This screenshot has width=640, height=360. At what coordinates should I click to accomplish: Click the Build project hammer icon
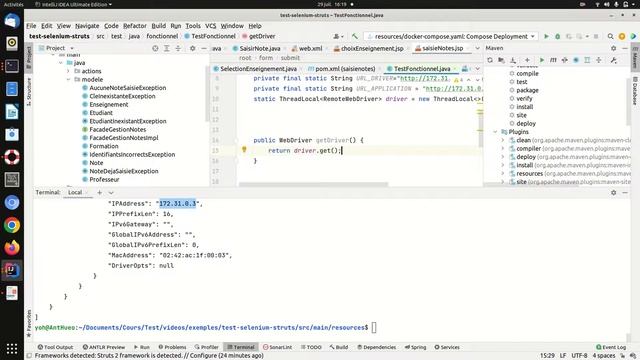pyautogui.click(x=354, y=36)
